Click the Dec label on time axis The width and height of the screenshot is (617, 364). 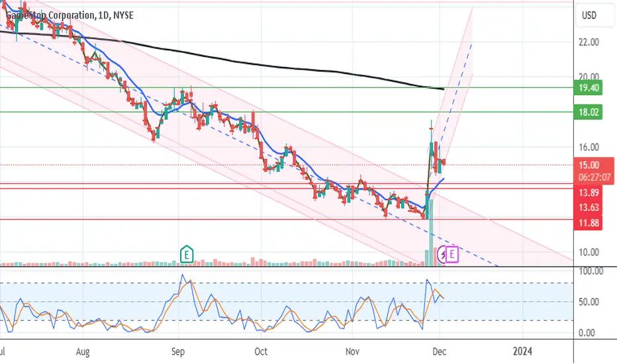coord(439,351)
